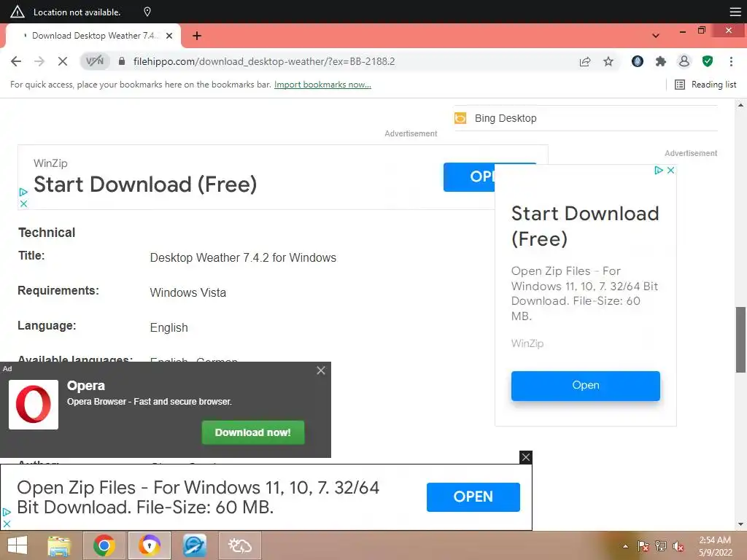
Task: Switch to the secure browser taskbar icon
Action: coord(149,545)
